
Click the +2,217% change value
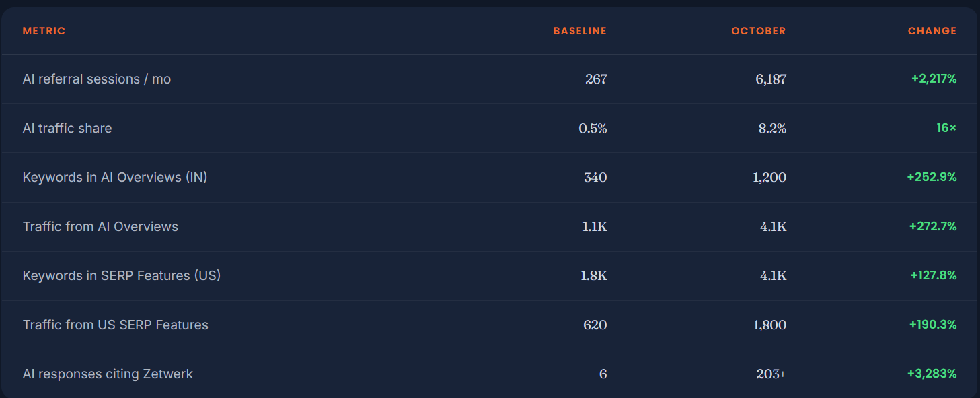coord(934,79)
